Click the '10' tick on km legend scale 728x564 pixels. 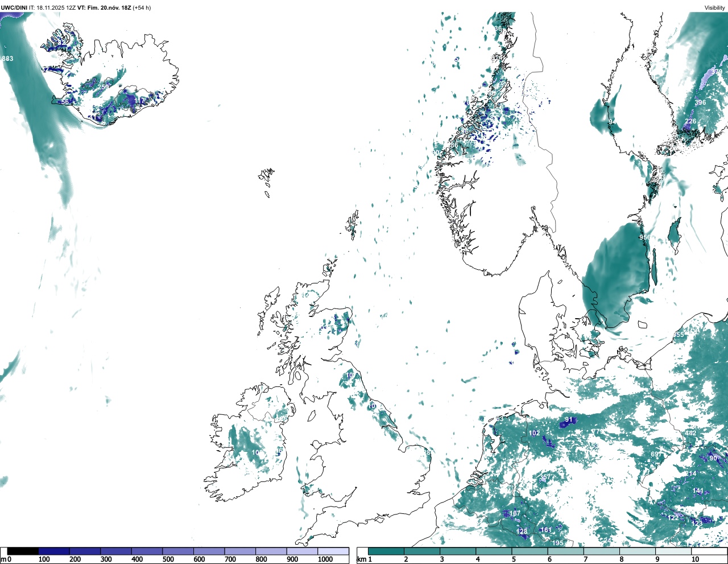695,559
